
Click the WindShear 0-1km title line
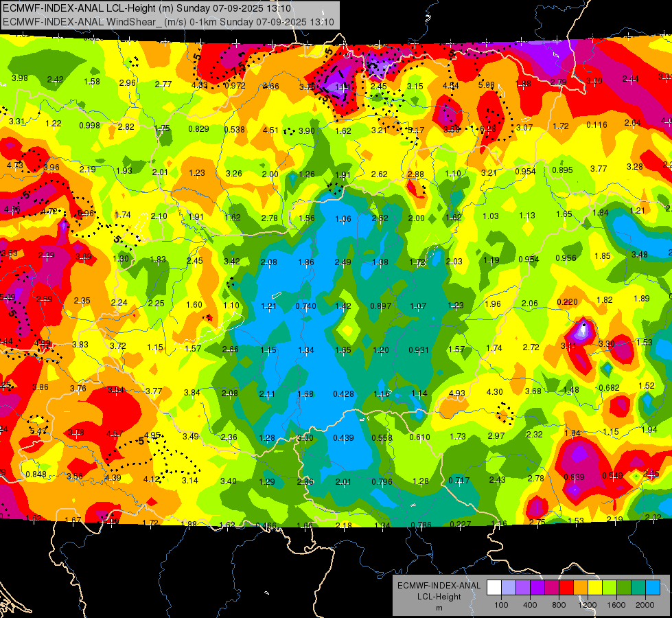coord(168,22)
